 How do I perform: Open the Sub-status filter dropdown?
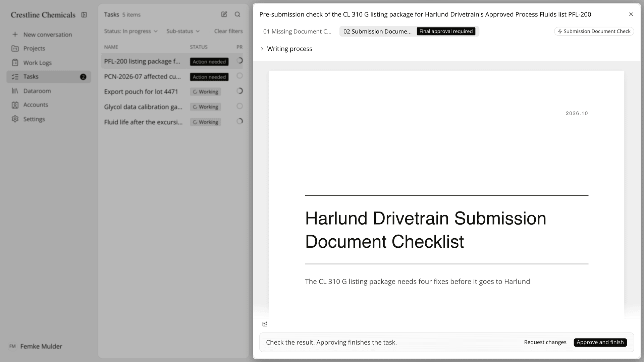(183, 31)
